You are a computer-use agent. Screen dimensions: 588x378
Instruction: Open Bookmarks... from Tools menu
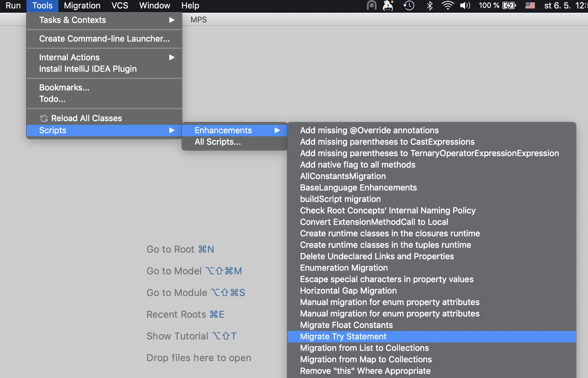[64, 87]
